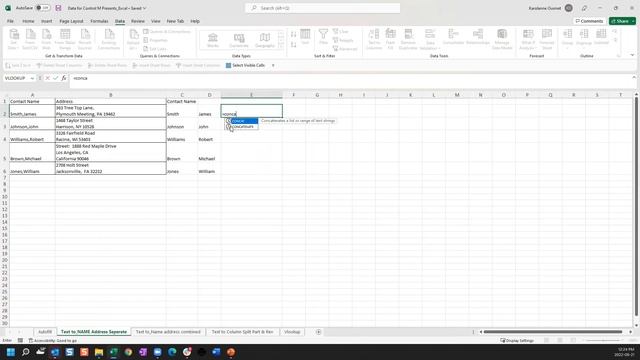Image resolution: width=640 pixels, height=360 pixels.
Task: Click the vertical scrollbar
Action: pos(636,208)
